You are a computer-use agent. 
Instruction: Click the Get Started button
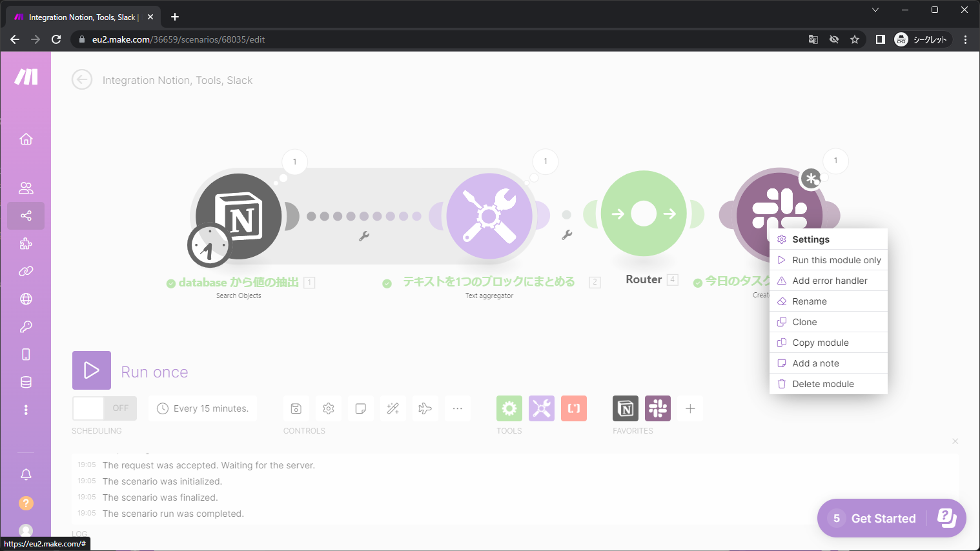tap(892, 518)
